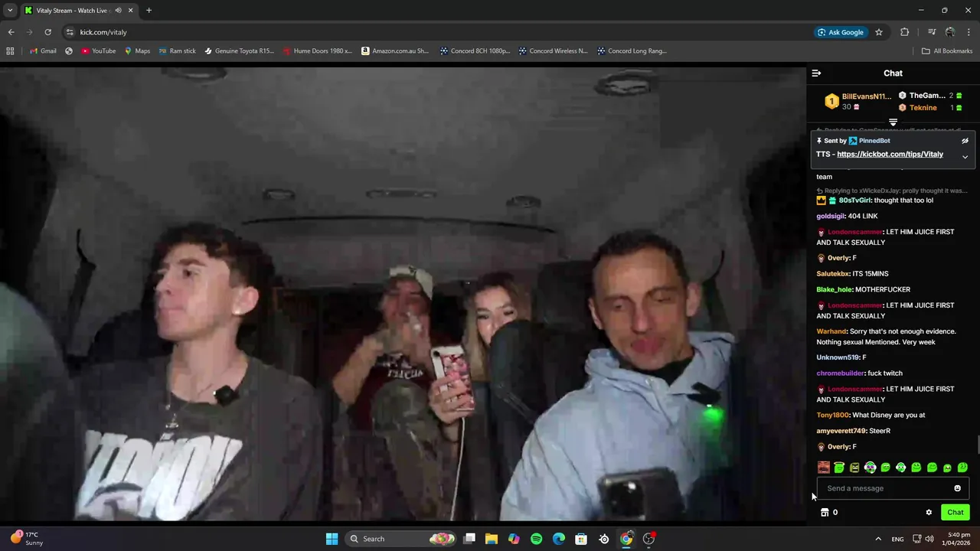Open Teknine leaderboard entry

923,108
